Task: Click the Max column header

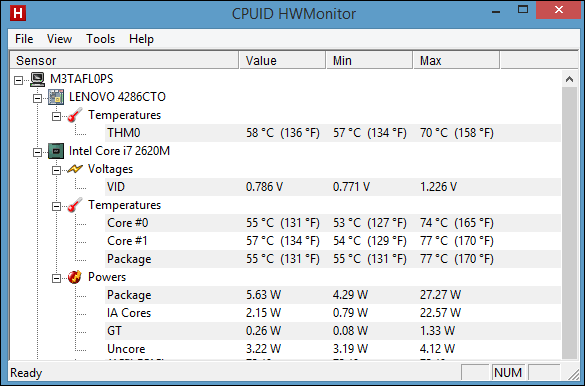Action: (x=456, y=60)
